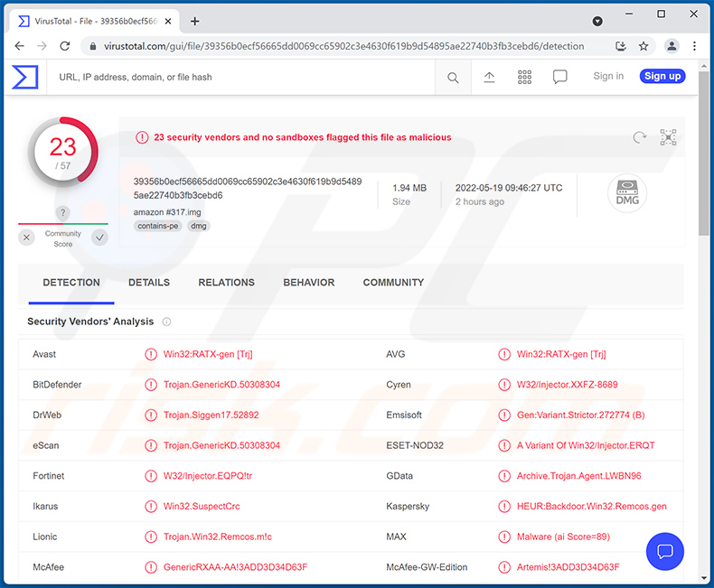This screenshot has height=588, width=714.
Task: Open the comments speech bubble icon
Action: tap(559, 77)
